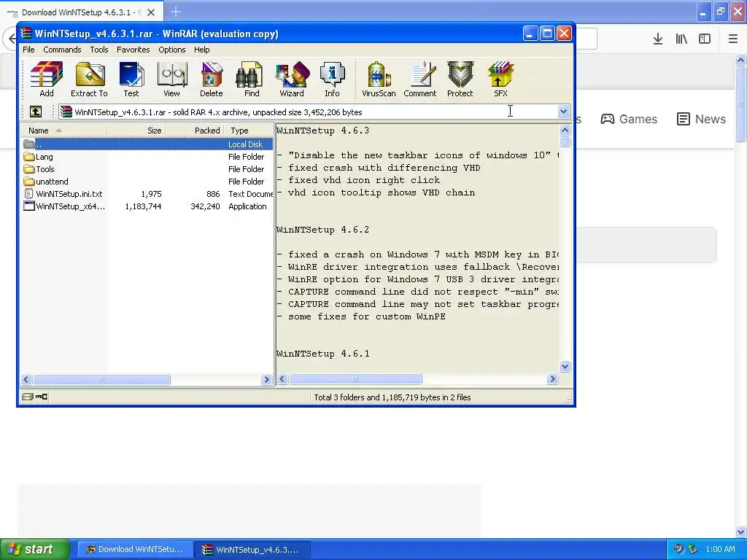Image resolution: width=747 pixels, height=560 pixels.
Task: Select the Lang folder
Action: pyautogui.click(x=147, y=157)
